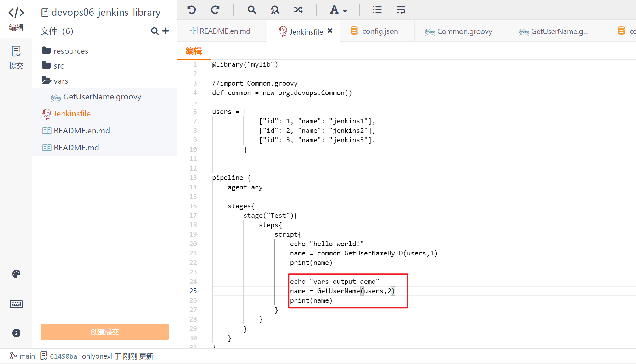Close the Jenkinsfile tab

pos(330,31)
